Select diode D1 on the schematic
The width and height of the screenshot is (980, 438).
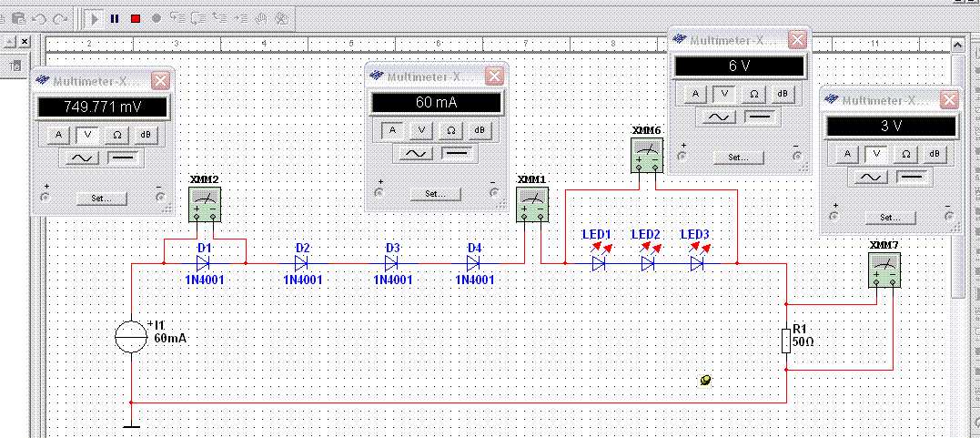(x=203, y=263)
